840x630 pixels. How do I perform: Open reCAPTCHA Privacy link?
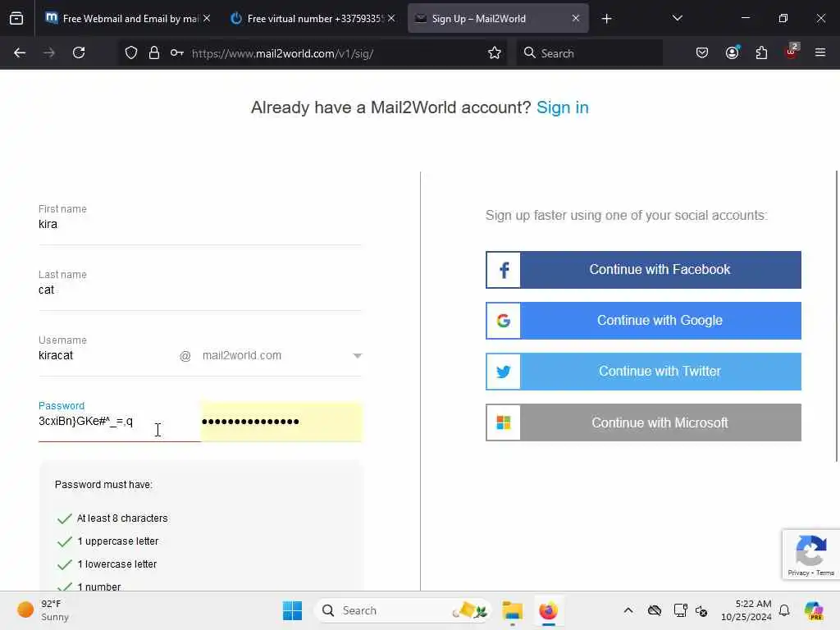(x=798, y=573)
